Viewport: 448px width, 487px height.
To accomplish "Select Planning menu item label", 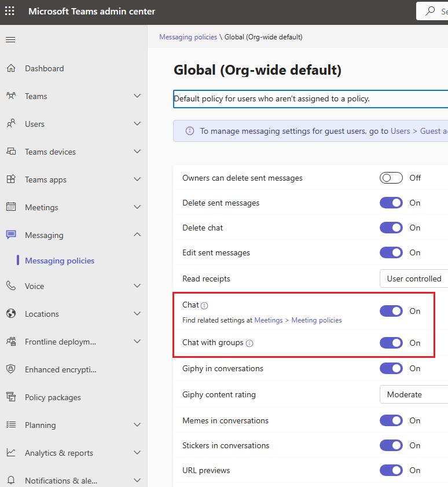I will pyautogui.click(x=41, y=425).
